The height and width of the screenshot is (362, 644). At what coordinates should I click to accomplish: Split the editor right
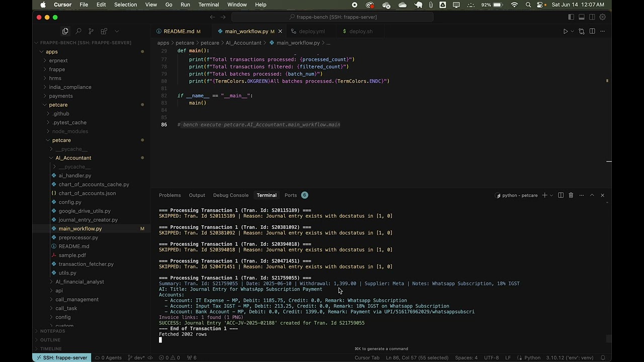click(592, 31)
